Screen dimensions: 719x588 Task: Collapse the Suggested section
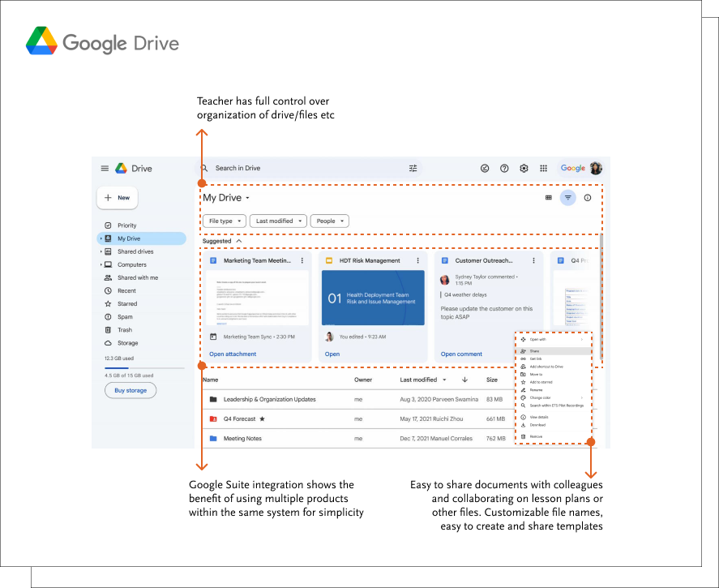click(239, 241)
